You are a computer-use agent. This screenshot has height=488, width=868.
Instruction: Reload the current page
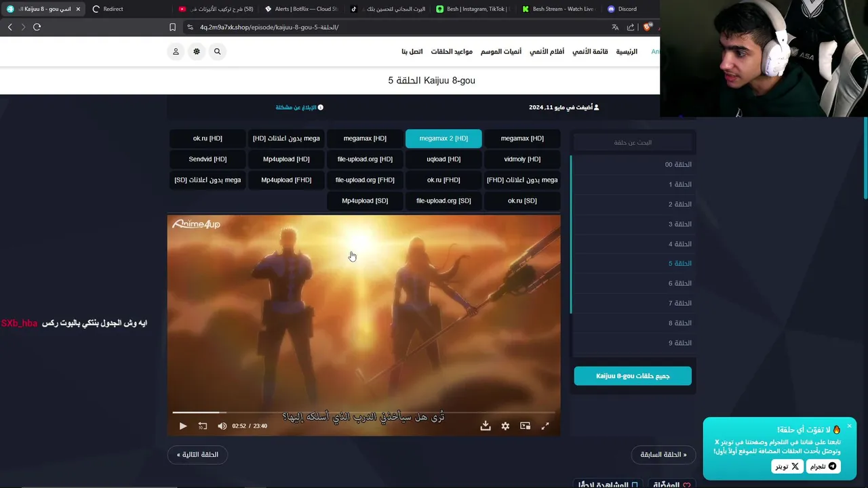tap(37, 27)
